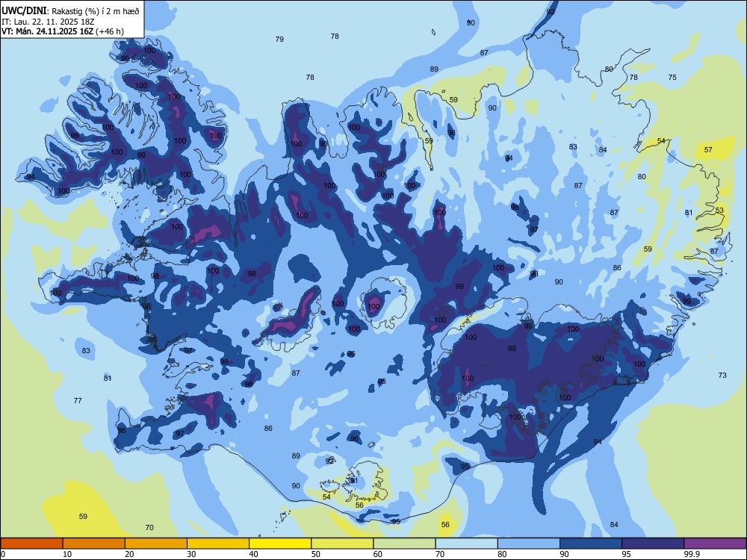This screenshot has height=560, width=747.
Task: Click the dark blue 90–95 legend band
Action: (591, 544)
